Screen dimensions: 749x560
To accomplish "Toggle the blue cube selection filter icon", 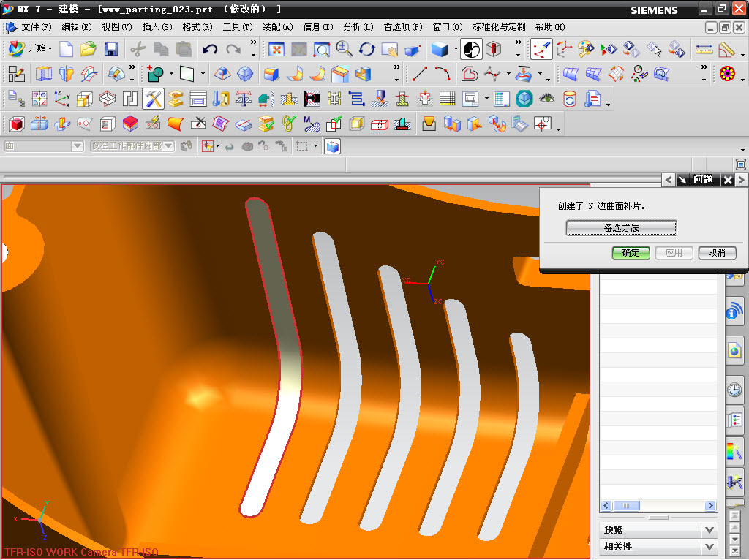I will coord(333,146).
